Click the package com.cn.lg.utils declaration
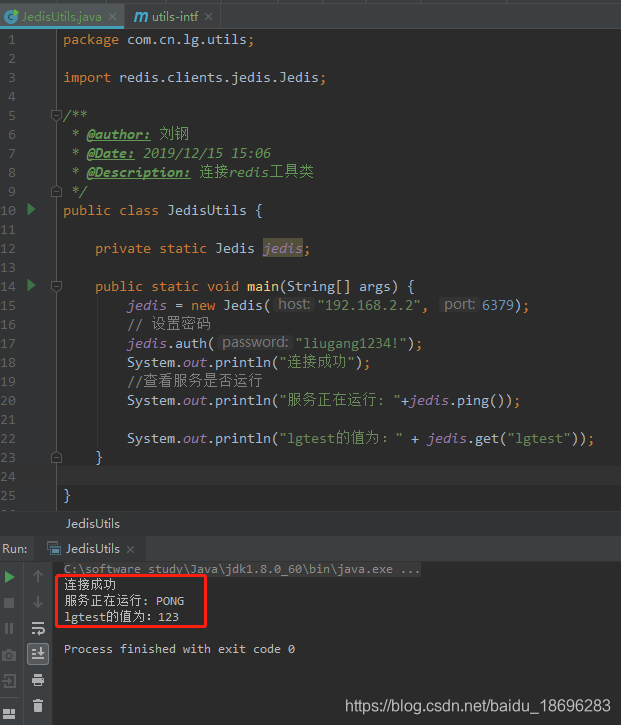 click(159, 40)
